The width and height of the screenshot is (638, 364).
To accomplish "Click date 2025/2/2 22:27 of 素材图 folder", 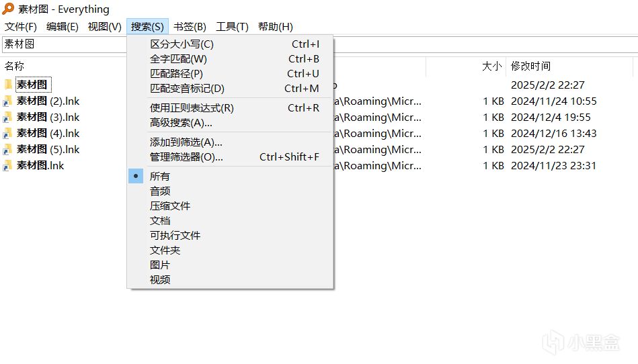I will click(548, 85).
